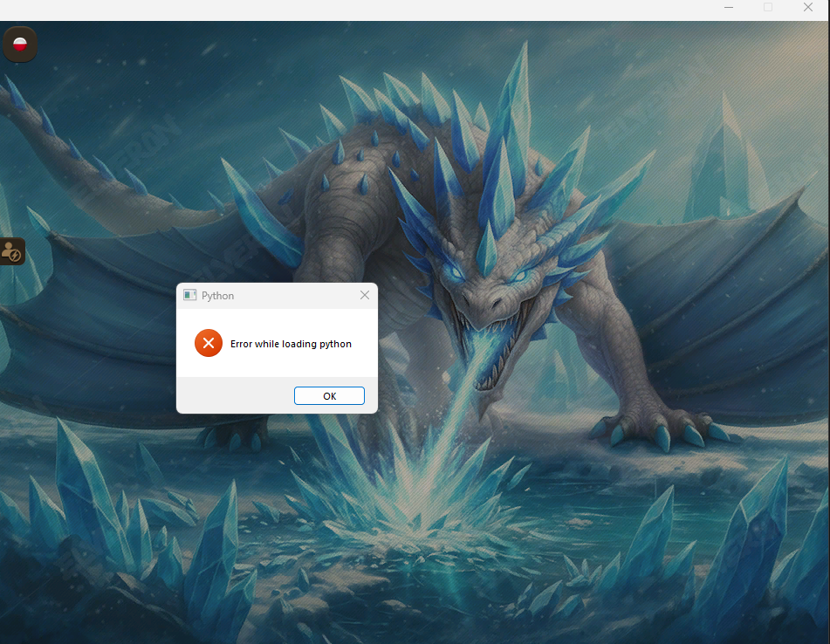Click the empty main window title bar
This screenshot has width=830, height=644.
pos(349,9)
